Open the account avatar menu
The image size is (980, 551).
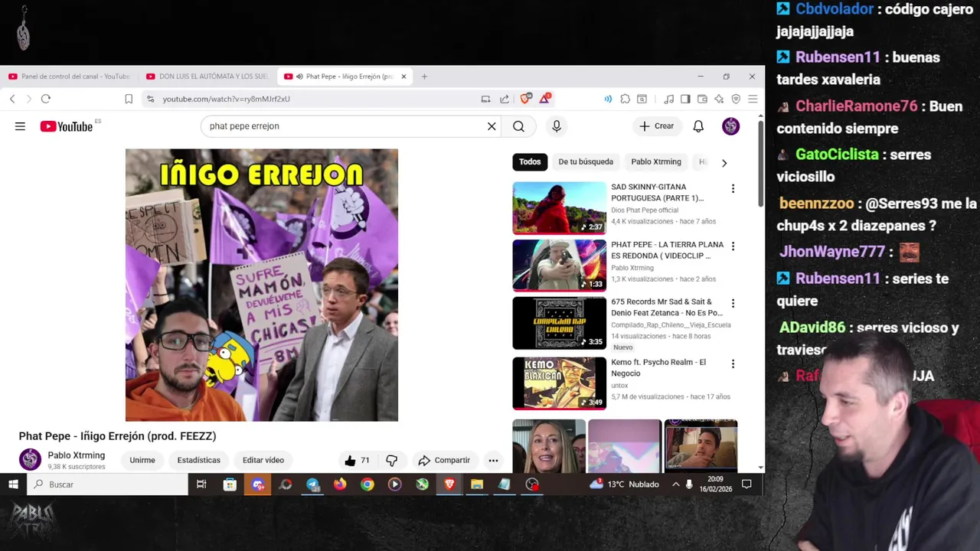730,126
